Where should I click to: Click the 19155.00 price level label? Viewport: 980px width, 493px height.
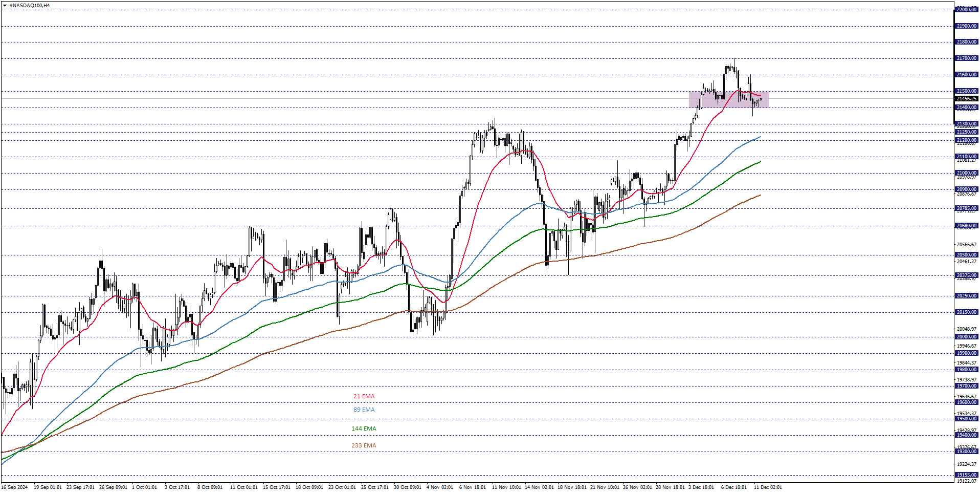[967, 475]
